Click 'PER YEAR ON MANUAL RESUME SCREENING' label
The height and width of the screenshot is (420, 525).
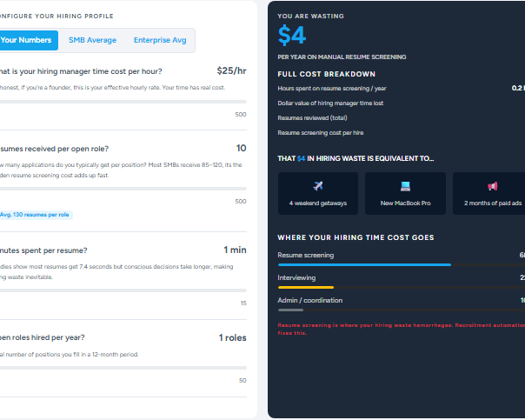coord(342,57)
